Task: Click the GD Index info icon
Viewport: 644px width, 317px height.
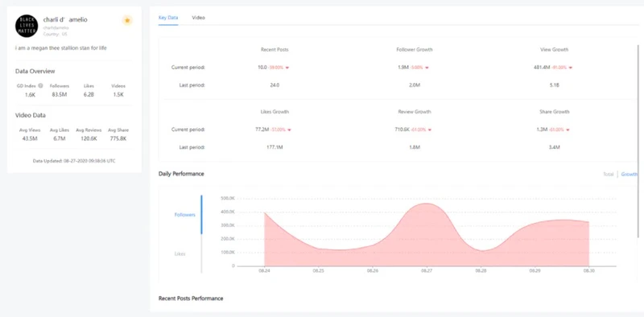Action: click(40, 86)
